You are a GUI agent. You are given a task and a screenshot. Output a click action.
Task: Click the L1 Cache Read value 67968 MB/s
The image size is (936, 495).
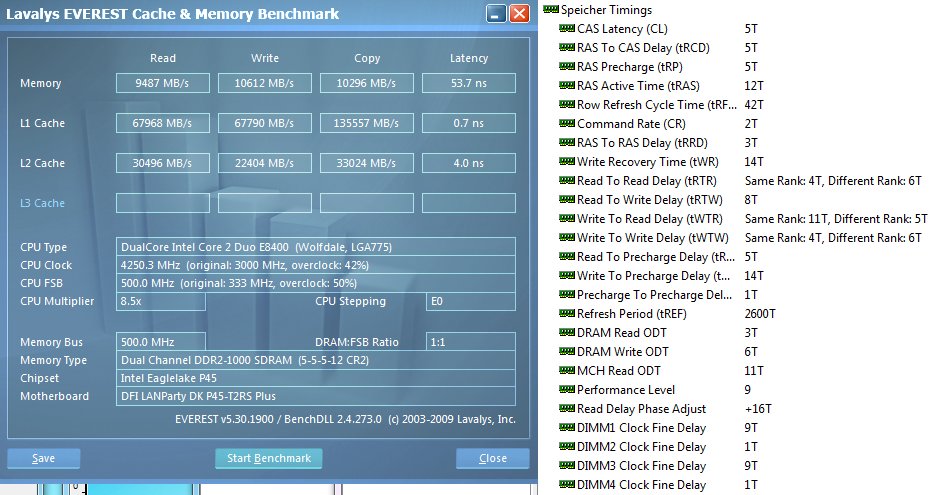pos(162,123)
